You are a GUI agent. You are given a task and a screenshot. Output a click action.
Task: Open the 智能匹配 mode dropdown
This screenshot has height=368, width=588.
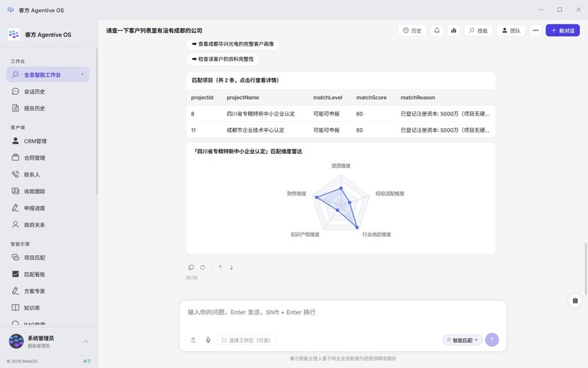[x=462, y=340]
